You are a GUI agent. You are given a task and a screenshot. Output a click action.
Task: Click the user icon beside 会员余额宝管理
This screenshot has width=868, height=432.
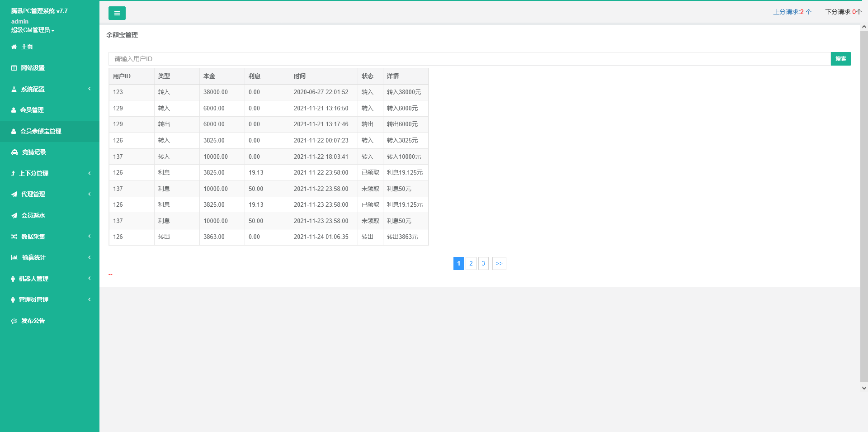coord(14,131)
